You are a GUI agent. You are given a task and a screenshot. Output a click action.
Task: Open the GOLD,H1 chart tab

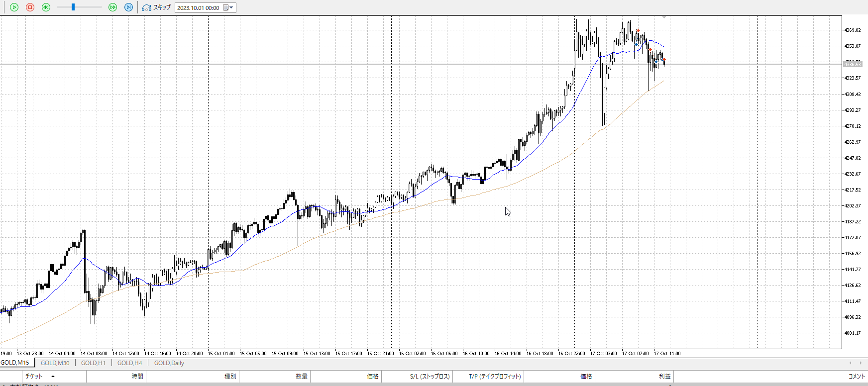point(93,363)
